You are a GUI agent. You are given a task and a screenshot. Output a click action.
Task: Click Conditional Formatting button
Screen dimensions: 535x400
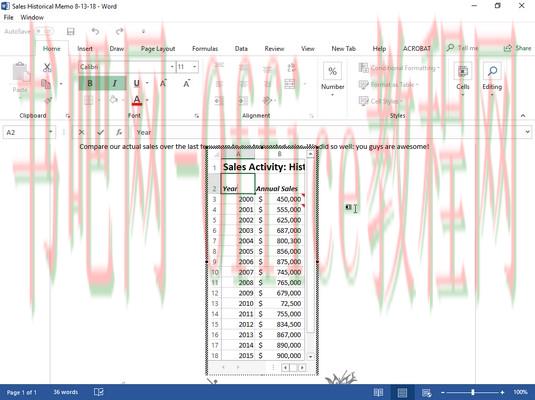pyautogui.click(x=399, y=68)
